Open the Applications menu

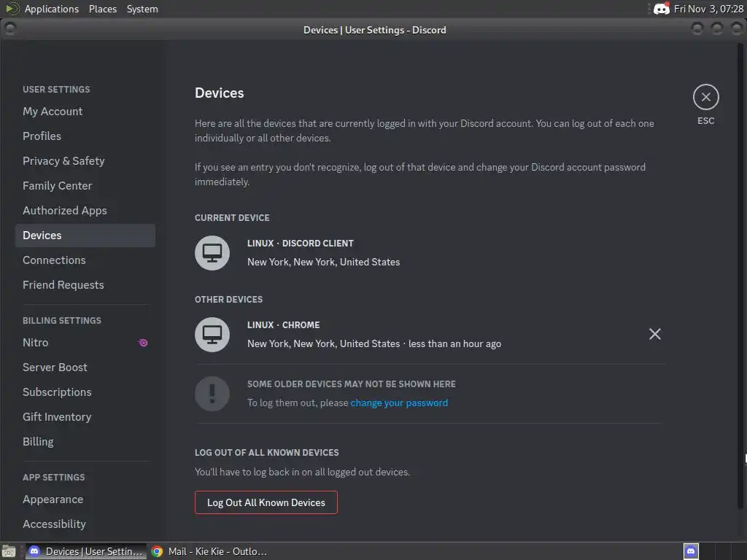[x=52, y=9]
